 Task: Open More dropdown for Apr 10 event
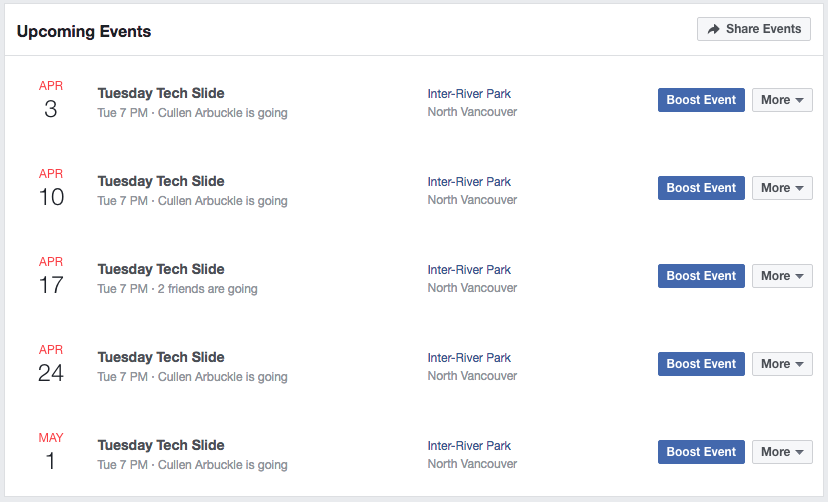click(x=782, y=188)
